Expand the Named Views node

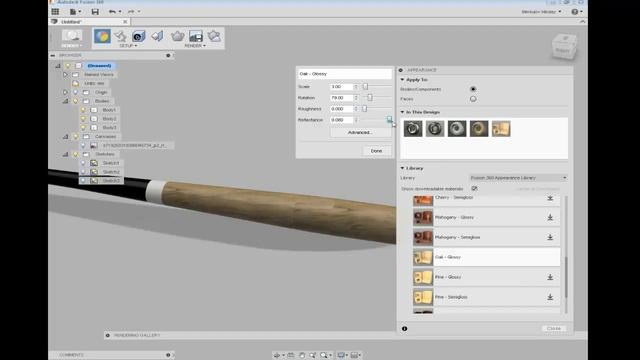(65, 75)
